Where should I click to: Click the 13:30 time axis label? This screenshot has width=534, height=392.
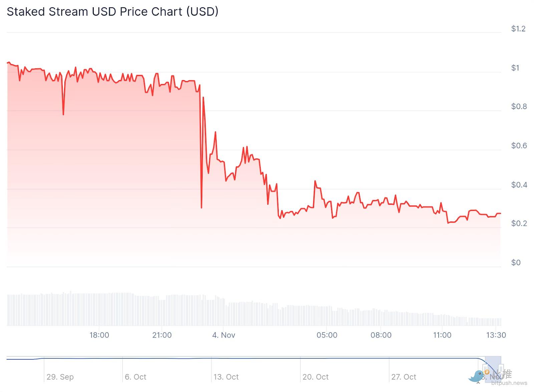click(x=496, y=335)
